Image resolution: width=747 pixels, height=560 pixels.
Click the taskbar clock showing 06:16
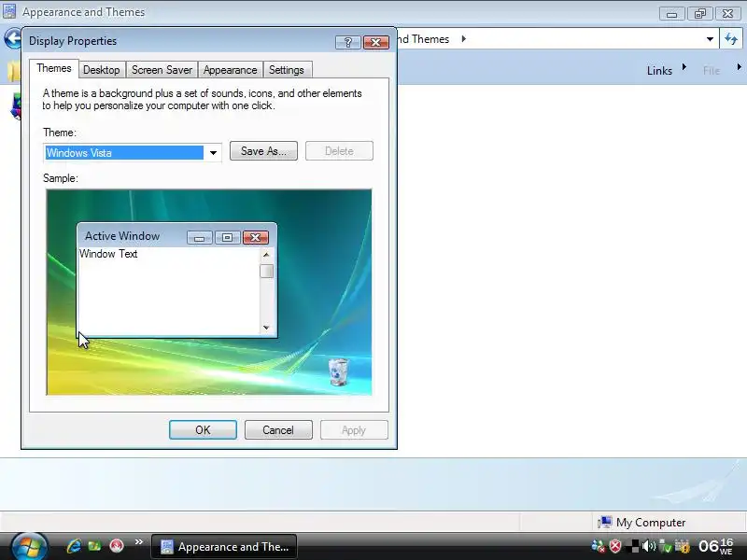(x=715, y=546)
